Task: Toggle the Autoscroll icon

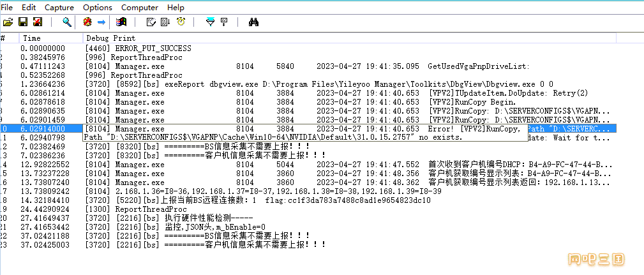Action: (165, 22)
